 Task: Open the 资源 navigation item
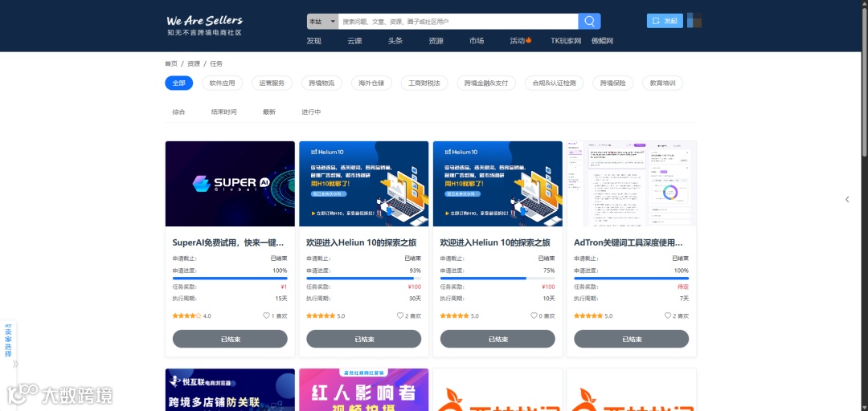tap(436, 41)
